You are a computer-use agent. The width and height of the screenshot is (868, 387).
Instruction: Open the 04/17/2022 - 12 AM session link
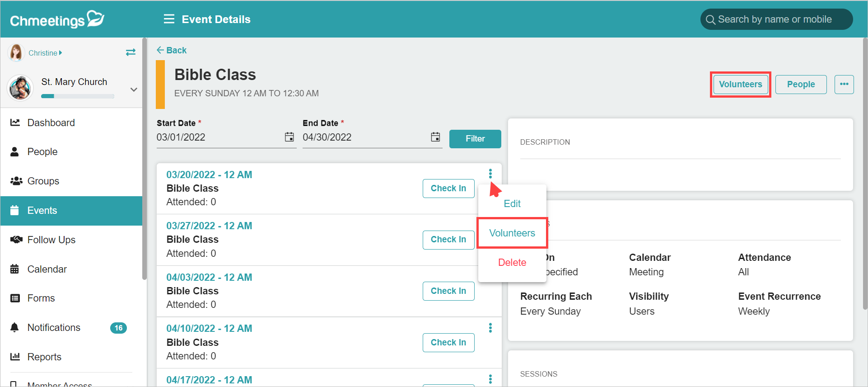click(x=209, y=380)
